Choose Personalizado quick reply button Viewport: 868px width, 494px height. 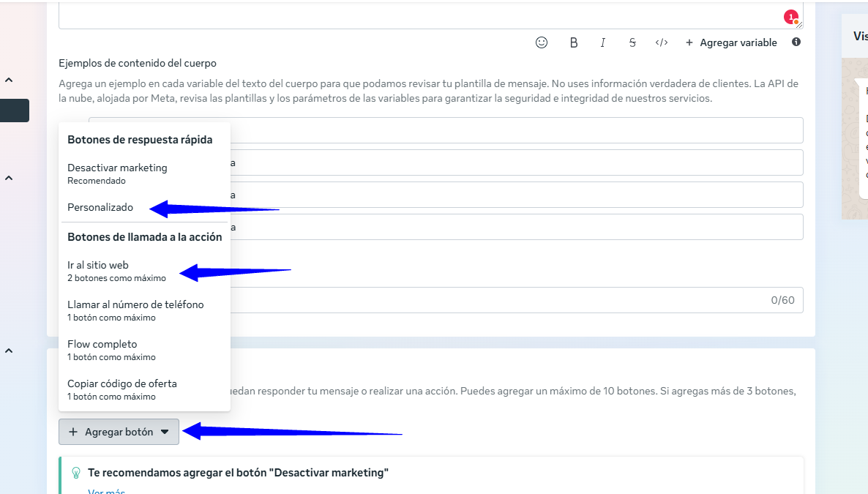point(100,207)
